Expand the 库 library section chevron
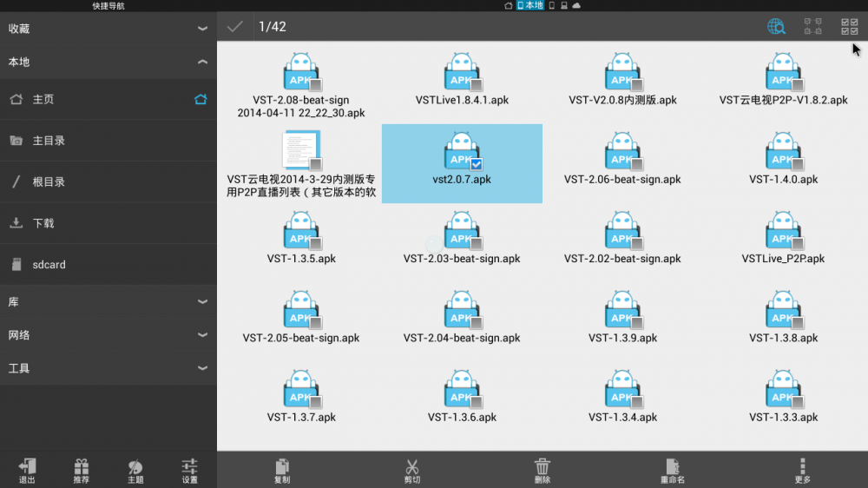868x488 pixels. point(202,302)
